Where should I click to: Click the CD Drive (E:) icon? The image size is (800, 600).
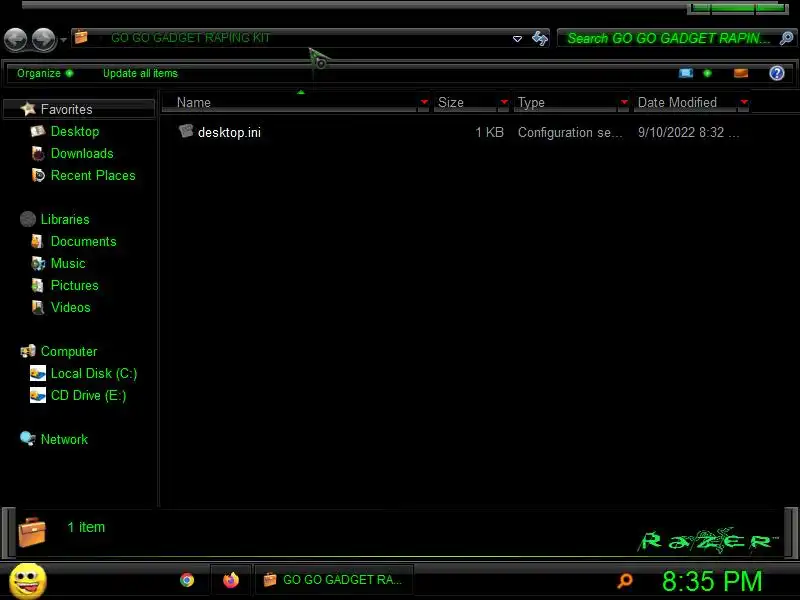point(38,395)
